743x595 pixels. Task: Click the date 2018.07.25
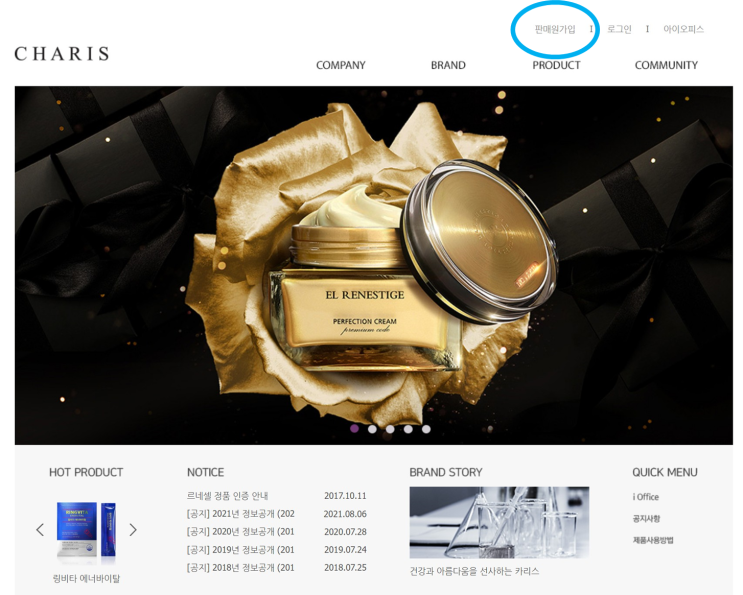pos(345,568)
